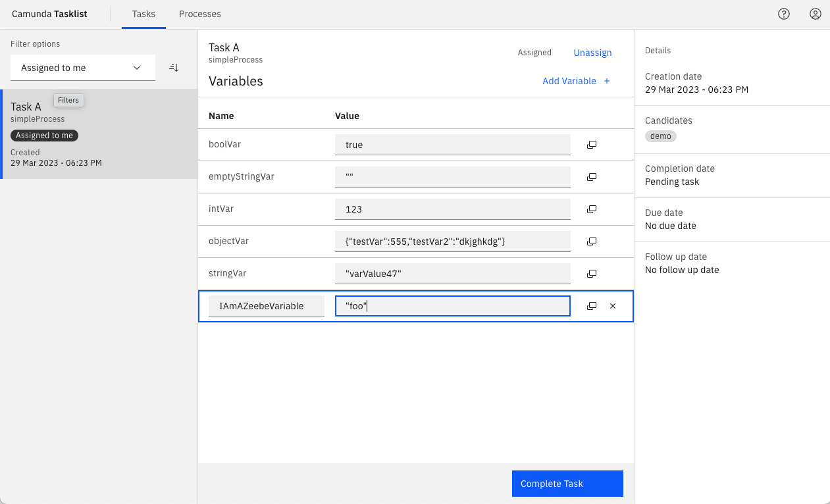The image size is (830, 504).
Task: Click the Complete Task button
Action: [567, 483]
